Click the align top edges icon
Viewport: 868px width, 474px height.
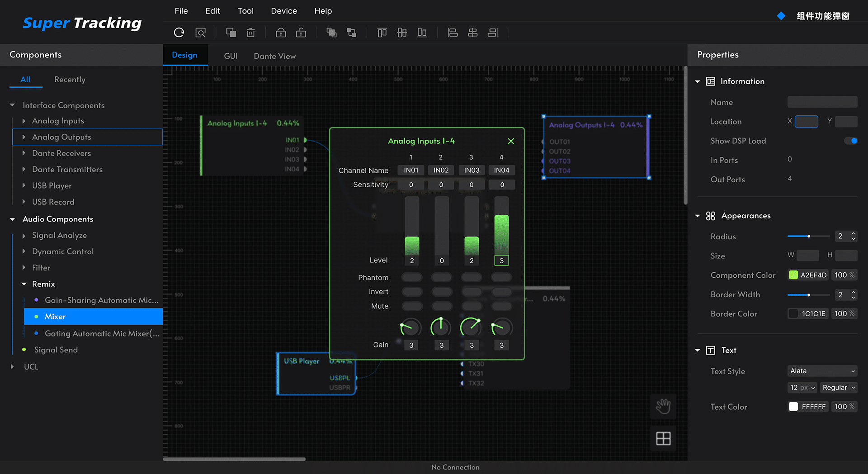coord(382,33)
